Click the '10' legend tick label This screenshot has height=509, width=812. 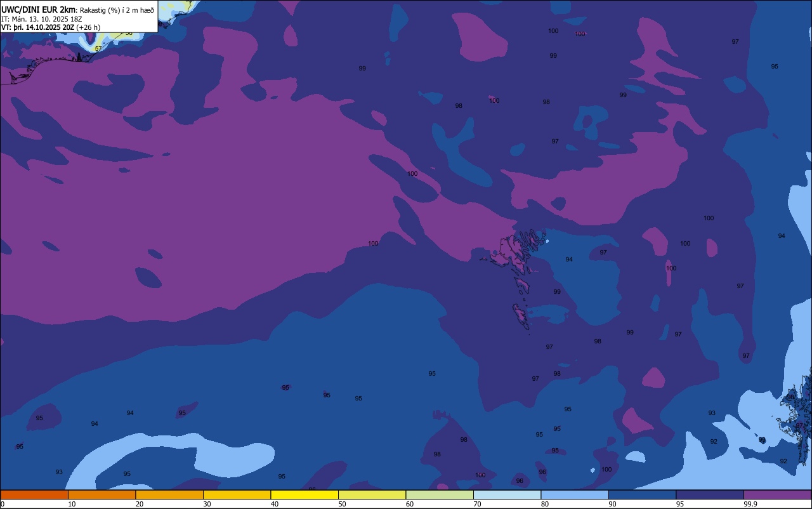72,504
